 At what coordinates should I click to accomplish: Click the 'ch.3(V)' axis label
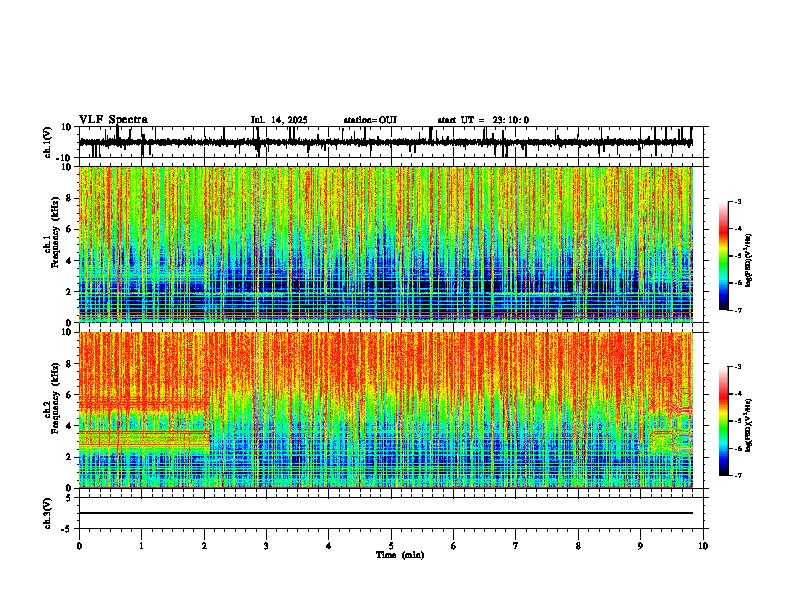pyautogui.click(x=48, y=513)
